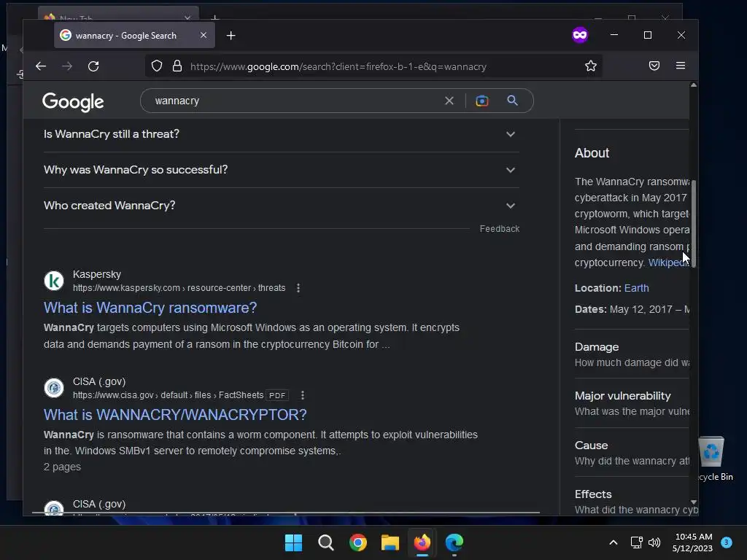
Task: Click the Earth location link
Action: (636, 288)
